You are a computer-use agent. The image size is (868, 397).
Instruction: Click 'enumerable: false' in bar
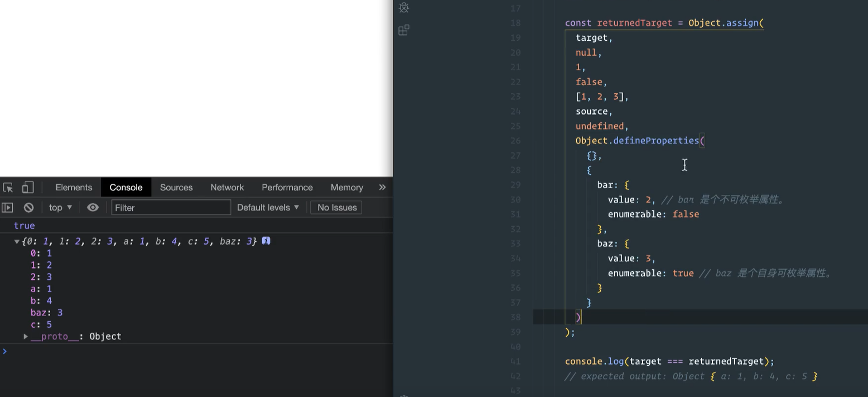pyautogui.click(x=654, y=214)
